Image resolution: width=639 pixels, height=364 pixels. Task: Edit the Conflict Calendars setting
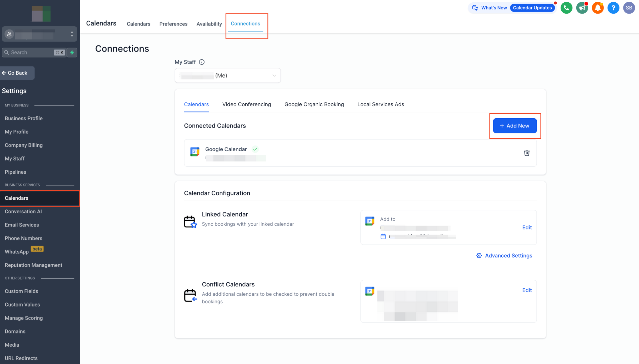click(x=527, y=290)
